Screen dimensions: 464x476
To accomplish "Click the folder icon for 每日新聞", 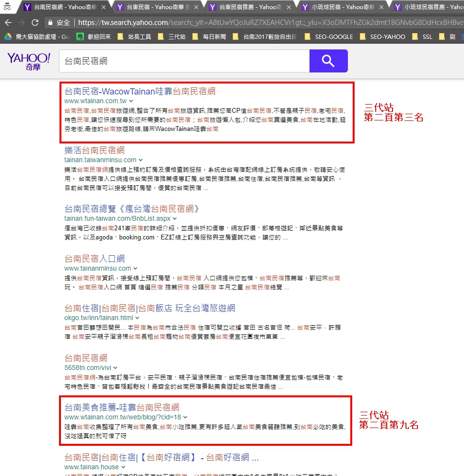I will [x=195, y=37].
